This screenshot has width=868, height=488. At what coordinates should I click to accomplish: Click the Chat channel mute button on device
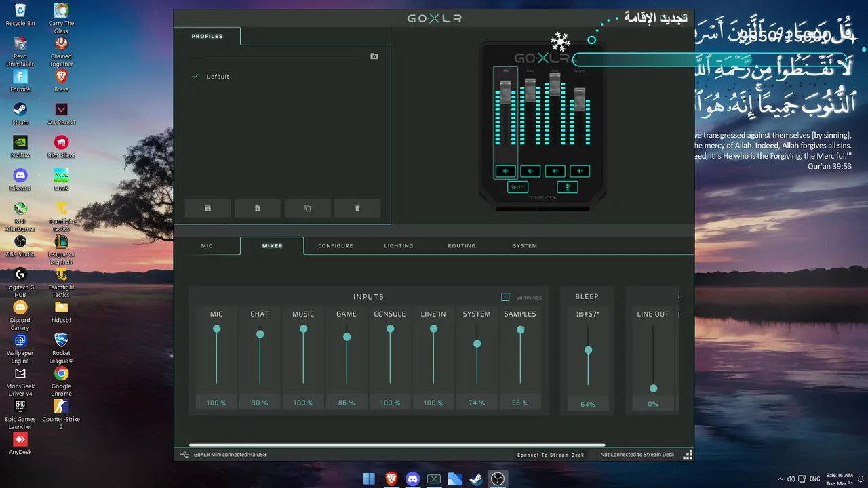(530, 171)
